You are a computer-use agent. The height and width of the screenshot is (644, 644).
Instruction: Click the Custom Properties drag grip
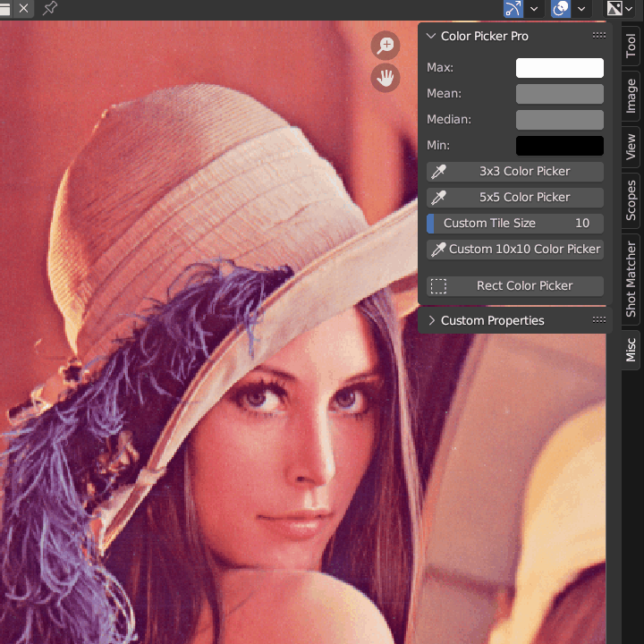(x=598, y=320)
